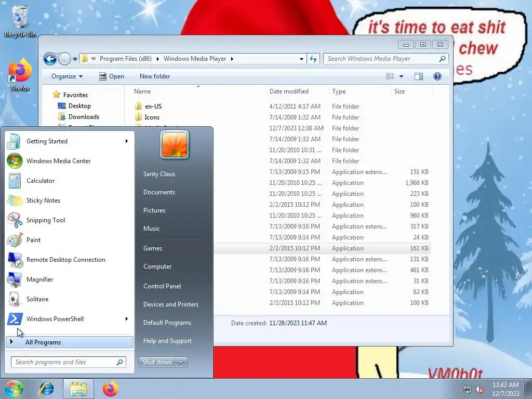The width and height of the screenshot is (532, 399).
Task: Refresh the Explorer folder view
Action: [313, 59]
